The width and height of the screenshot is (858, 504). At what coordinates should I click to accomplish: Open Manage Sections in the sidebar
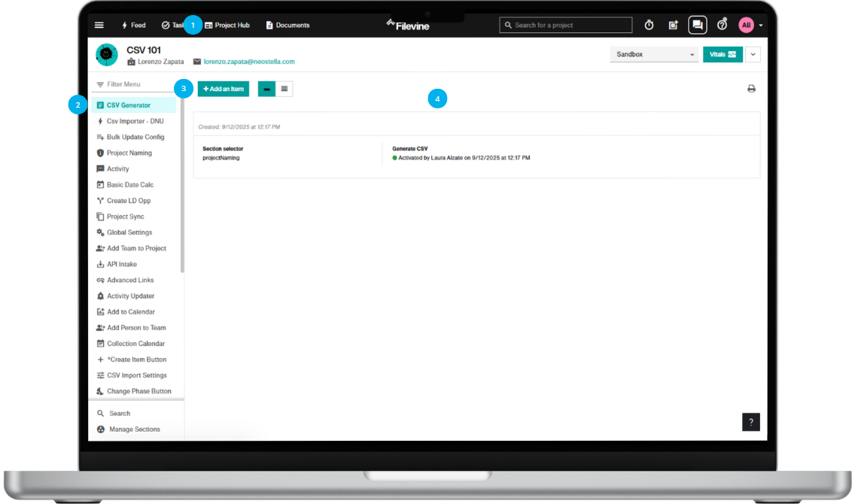pyautogui.click(x=134, y=430)
